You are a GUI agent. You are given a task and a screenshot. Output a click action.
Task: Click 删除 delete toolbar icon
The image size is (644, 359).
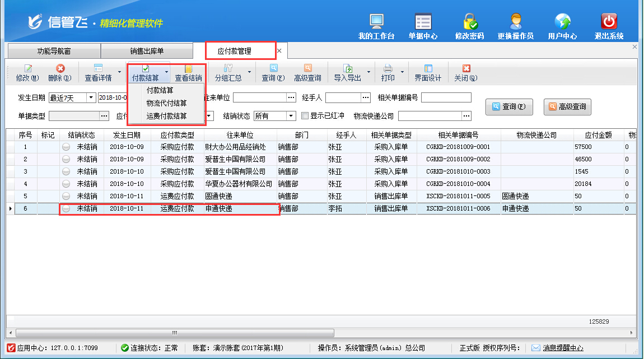coord(59,73)
